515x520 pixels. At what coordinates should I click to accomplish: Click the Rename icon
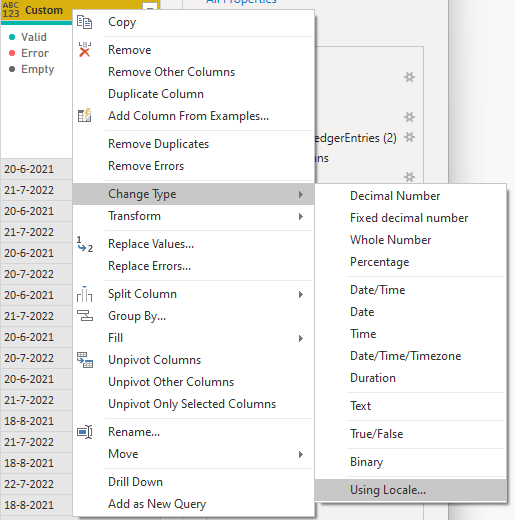[x=85, y=432]
